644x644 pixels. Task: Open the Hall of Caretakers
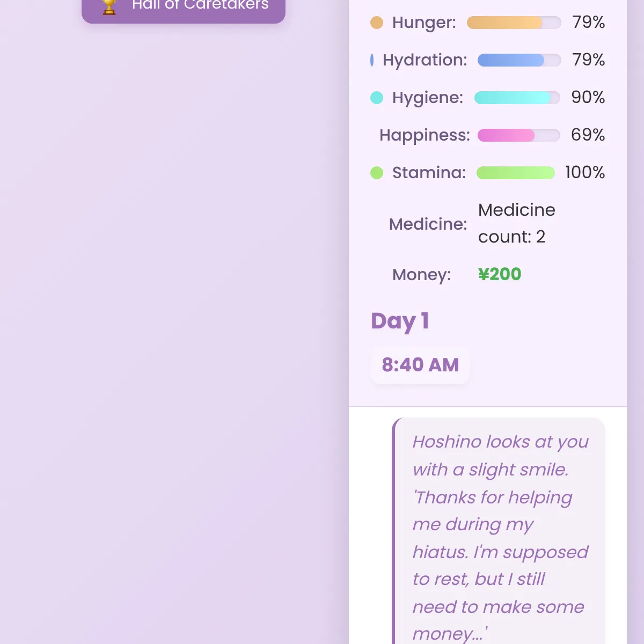(x=184, y=8)
